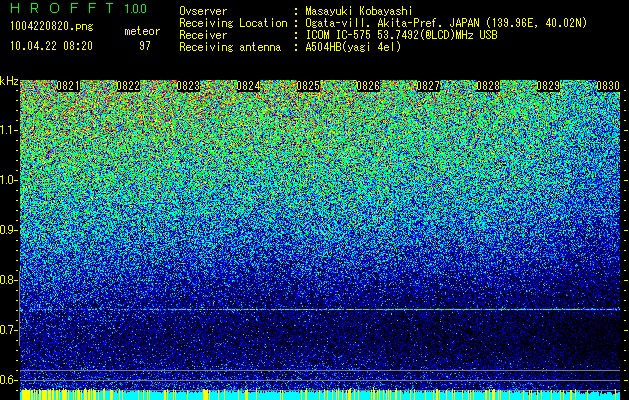Select the 0823 time marker

click(188, 86)
